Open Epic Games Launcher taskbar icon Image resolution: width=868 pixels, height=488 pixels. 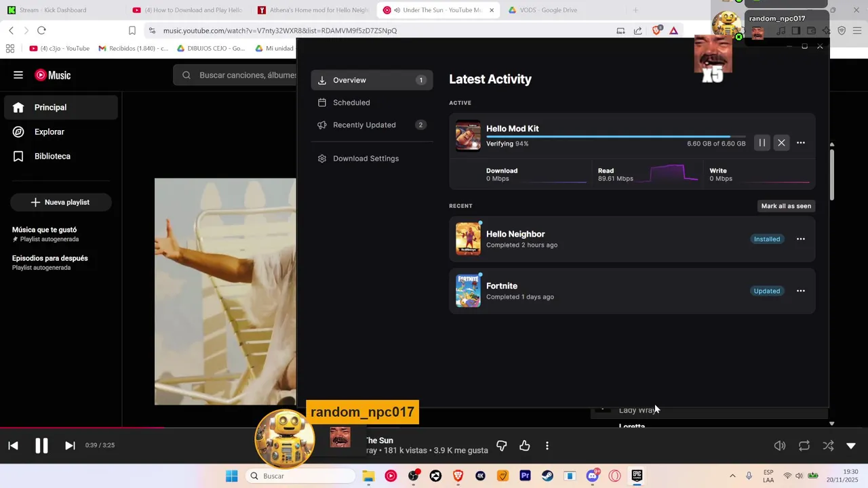click(x=637, y=476)
